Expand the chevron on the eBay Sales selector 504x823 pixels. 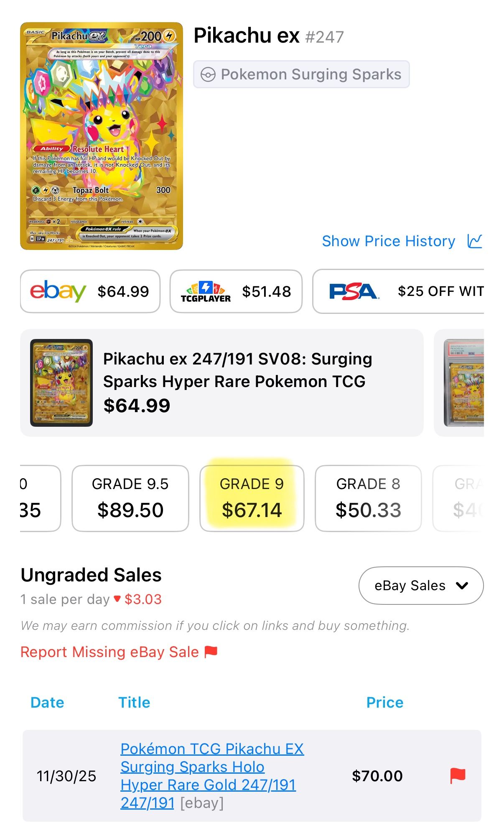(x=461, y=586)
